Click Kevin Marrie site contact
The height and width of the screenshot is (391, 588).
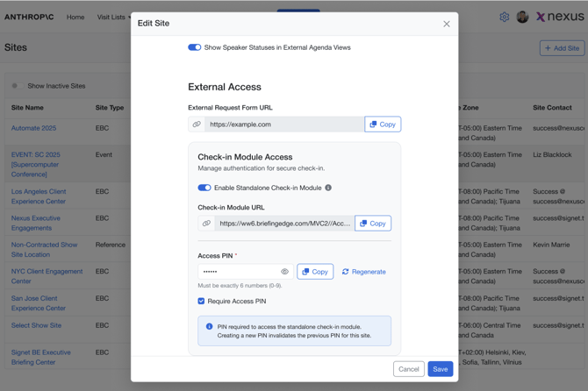click(551, 245)
